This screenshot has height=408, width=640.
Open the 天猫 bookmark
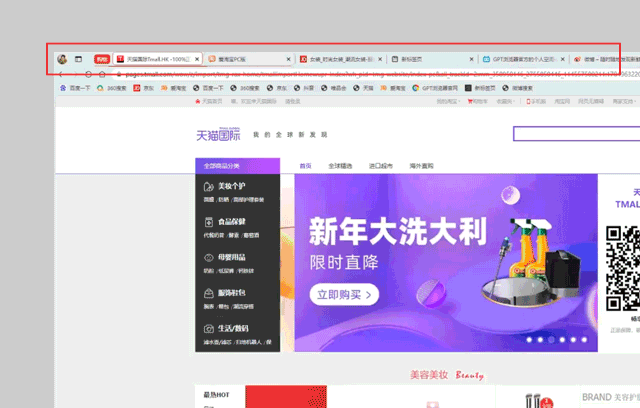[363, 88]
